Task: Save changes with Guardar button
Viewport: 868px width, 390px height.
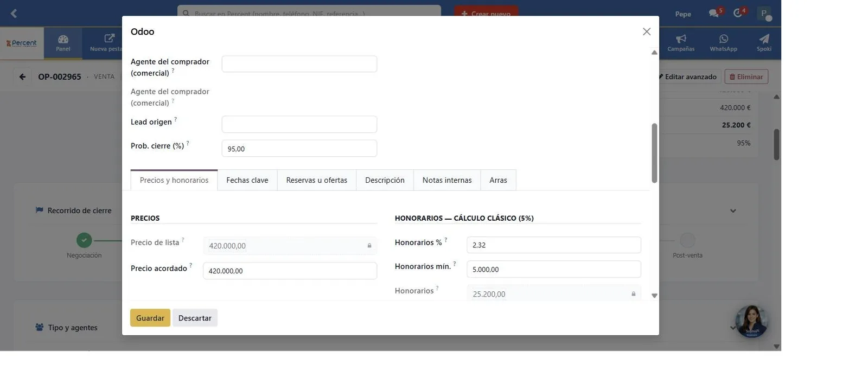Action: click(x=150, y=318)
